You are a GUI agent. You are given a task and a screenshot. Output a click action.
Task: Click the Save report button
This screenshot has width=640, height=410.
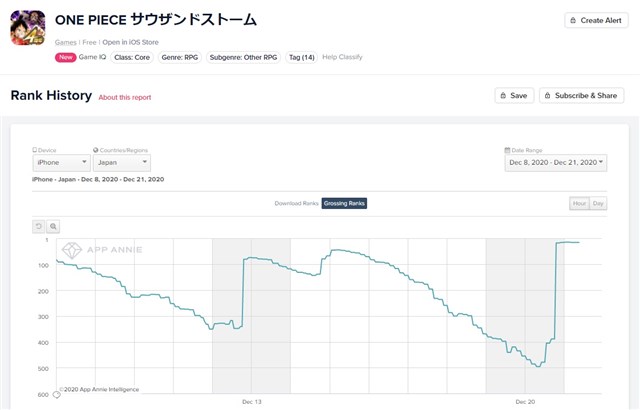pos(514,96)
